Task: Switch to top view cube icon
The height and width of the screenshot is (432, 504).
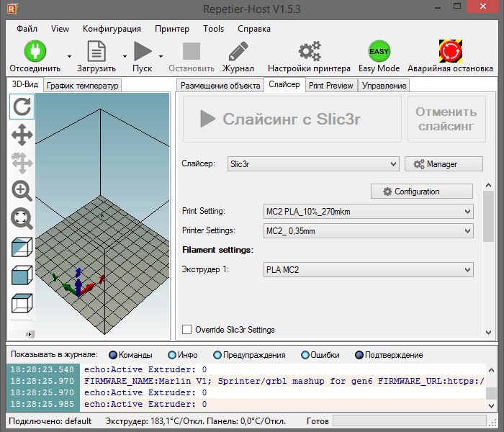Action: [x=22, y=303]
